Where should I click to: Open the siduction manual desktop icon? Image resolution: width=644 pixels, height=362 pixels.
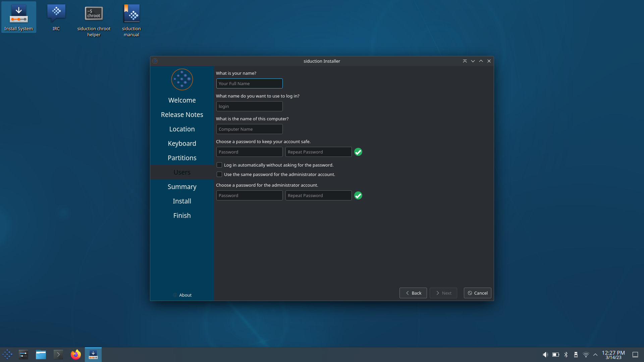tap(131, 20)
